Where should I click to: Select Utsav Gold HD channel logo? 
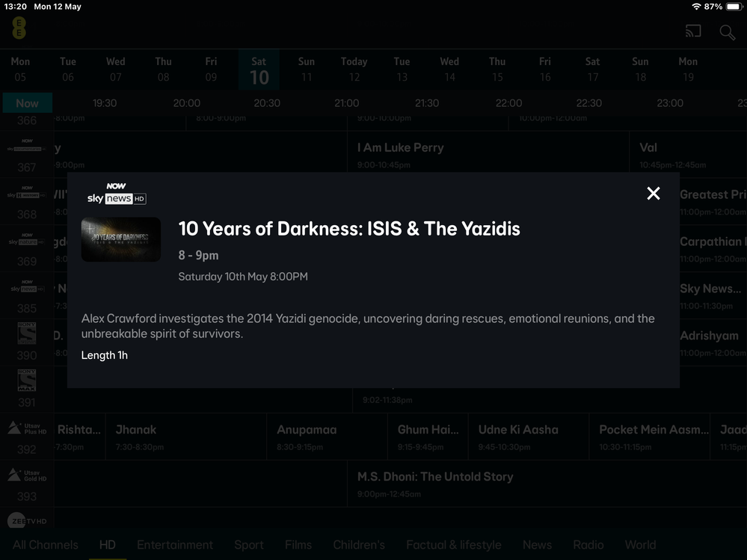point(27,476)
